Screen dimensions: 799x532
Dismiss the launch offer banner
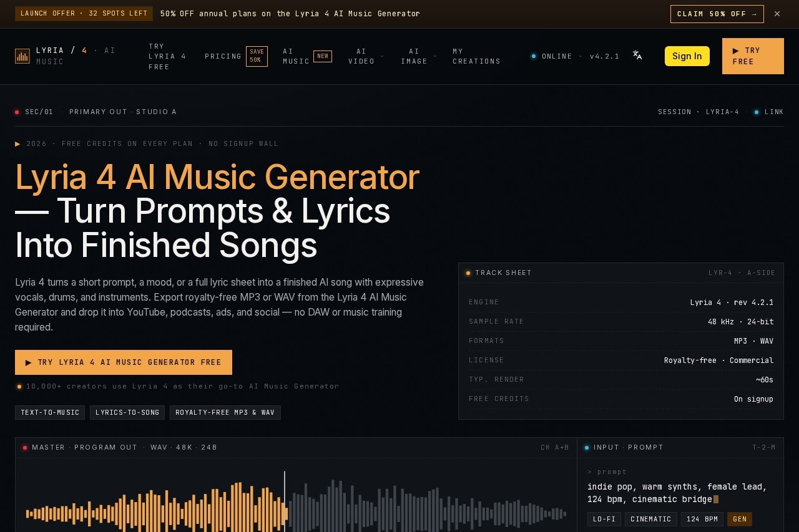pyautogui.click(x=777, y=14)
